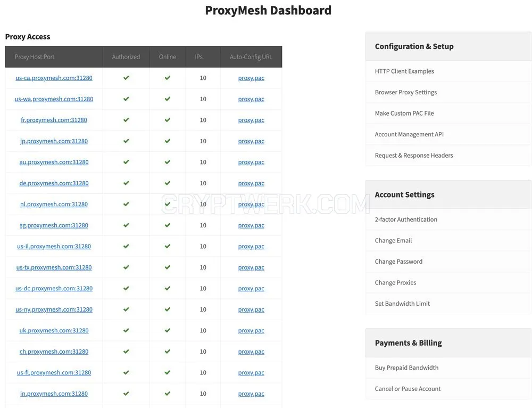Image resolution: width=532 pixels, height=408 pixels.
Task: Click the Online checkmark for fr.proxymesh.com
Action: tap(168, 120)
